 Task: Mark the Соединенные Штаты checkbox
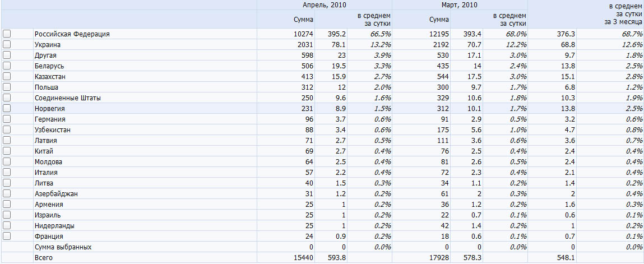pos(7,98)
